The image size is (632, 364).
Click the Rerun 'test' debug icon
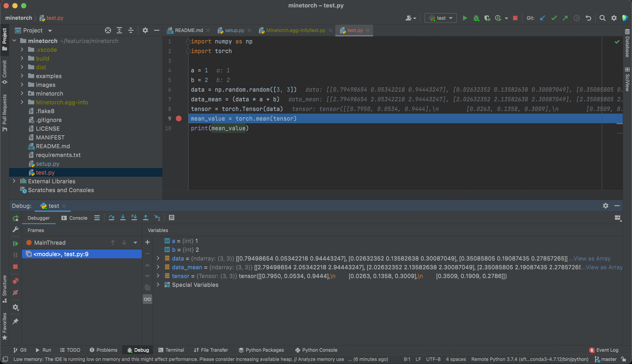click(16, 218)
